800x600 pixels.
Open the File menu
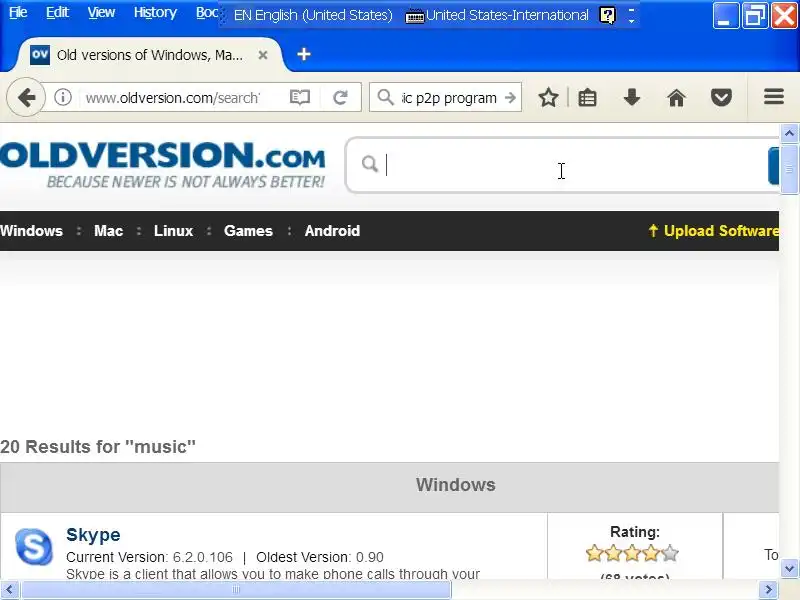click(x=18, y=12)
